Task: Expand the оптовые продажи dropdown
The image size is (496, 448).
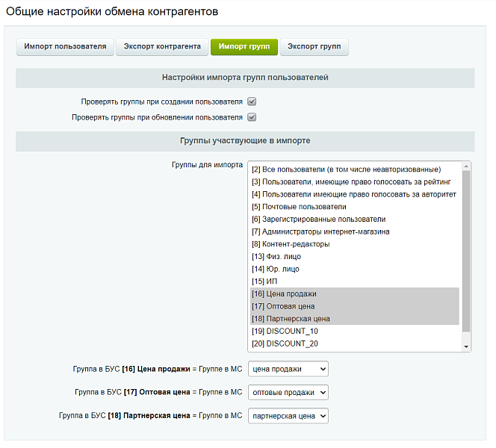Action: pos(288,392)
